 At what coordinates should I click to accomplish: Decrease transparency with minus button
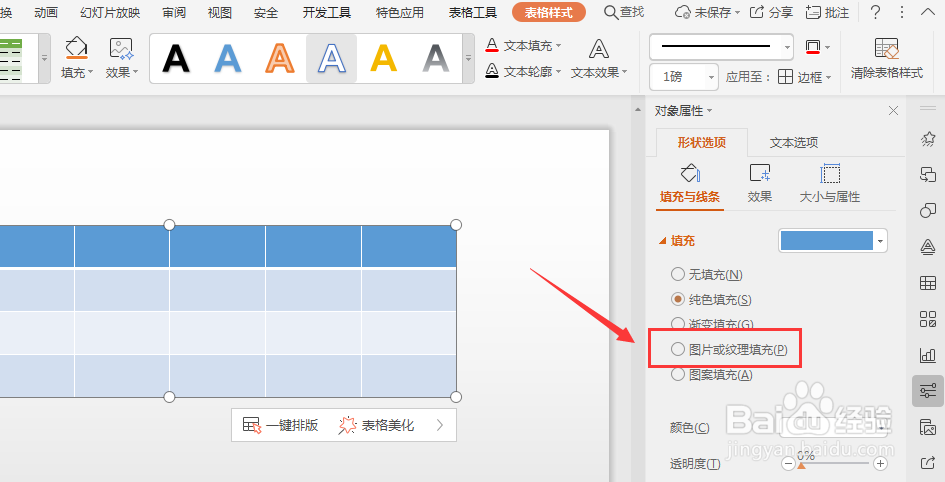click(x=788, y=463)
